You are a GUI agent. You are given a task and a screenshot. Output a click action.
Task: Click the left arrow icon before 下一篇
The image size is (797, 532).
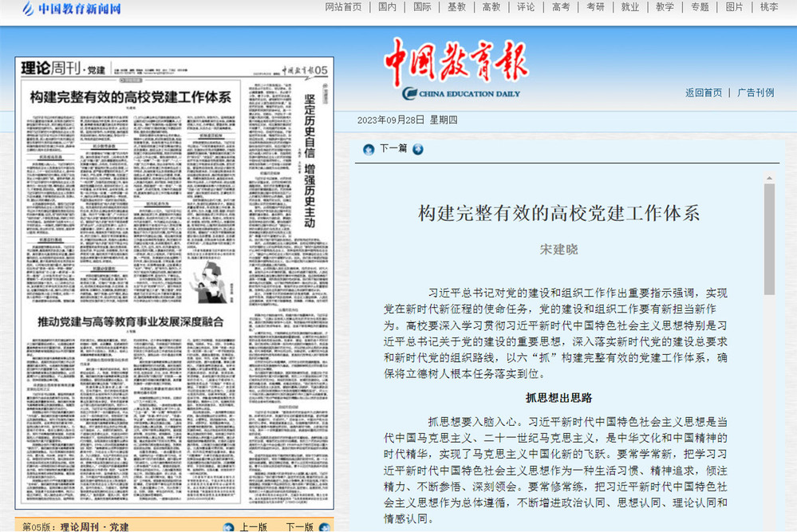pos(369,149)
